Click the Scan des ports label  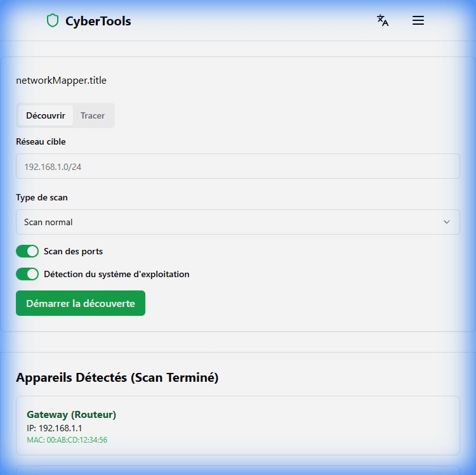(x=73, y=251)
